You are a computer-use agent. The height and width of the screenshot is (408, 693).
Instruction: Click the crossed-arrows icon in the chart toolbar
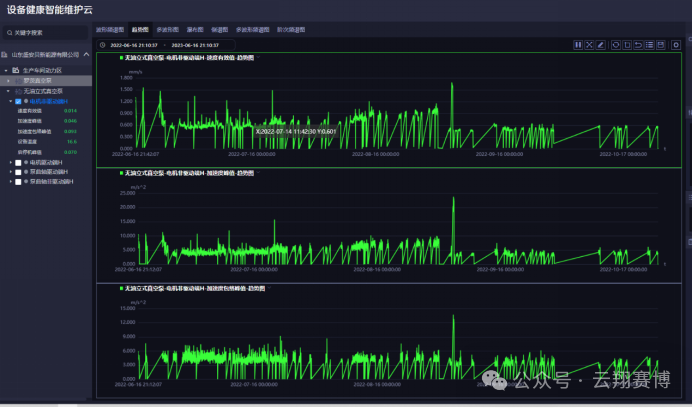[x=589, y=45]
